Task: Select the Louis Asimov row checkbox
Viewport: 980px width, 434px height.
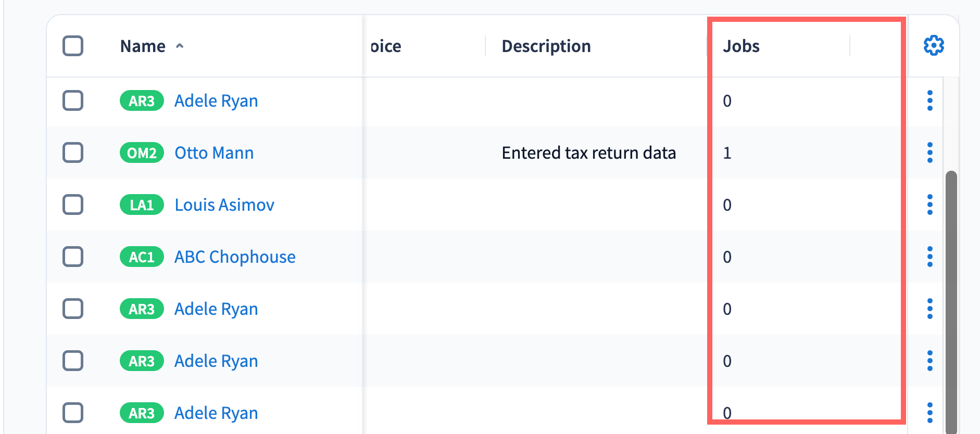Action: pyautogui.click(x=73, y=205)
